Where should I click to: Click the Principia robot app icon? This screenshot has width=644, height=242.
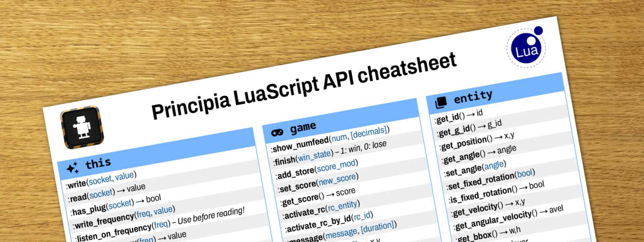pos(82,127)
